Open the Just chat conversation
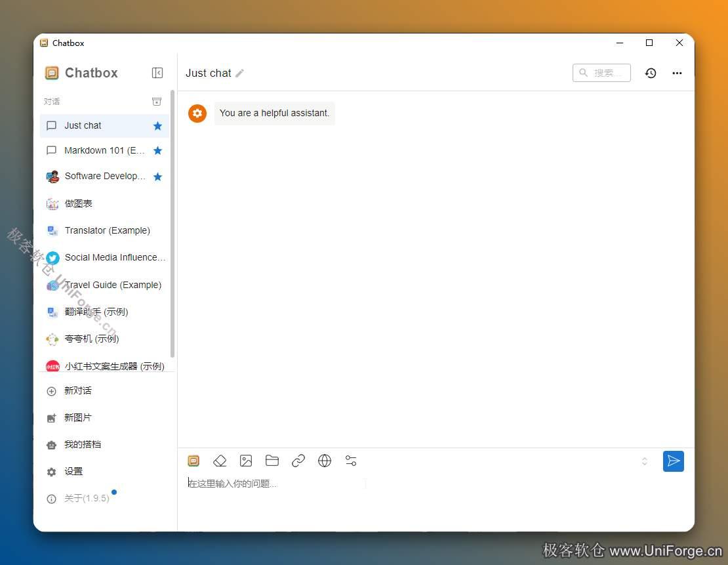728x565 pixels. [x=104, y=125]
